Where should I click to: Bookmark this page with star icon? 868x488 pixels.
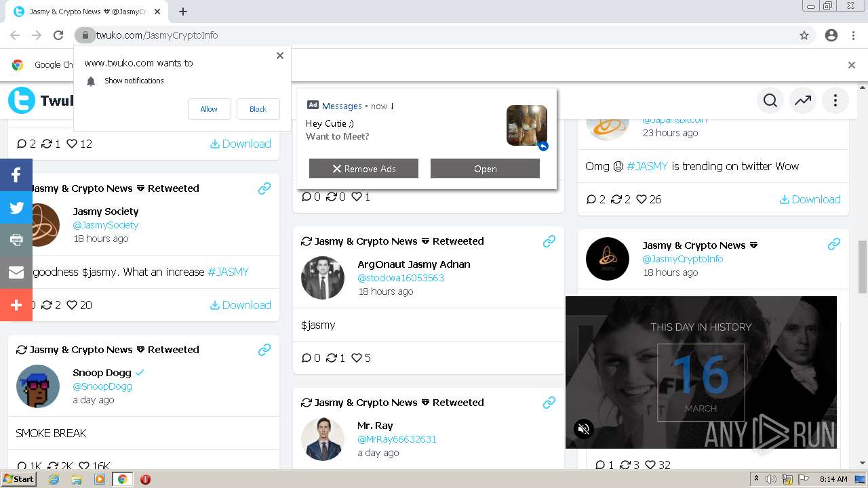[804, 35]
